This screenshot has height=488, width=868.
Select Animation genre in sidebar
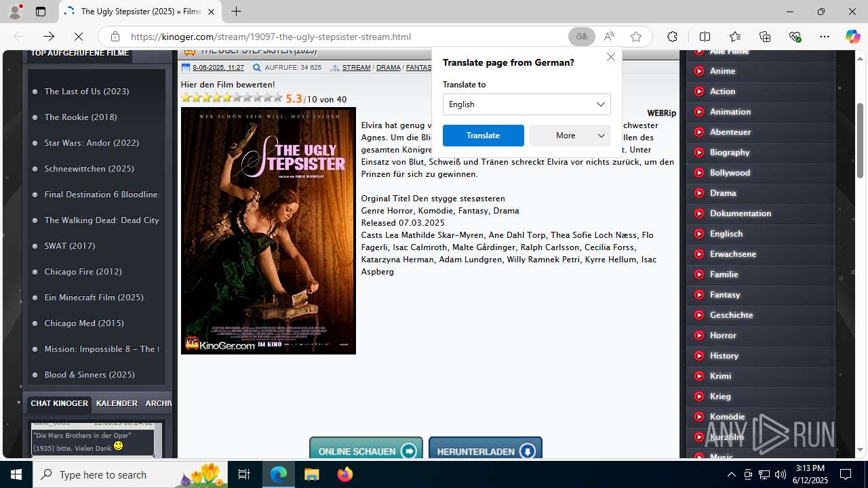[x=730, y=111]
